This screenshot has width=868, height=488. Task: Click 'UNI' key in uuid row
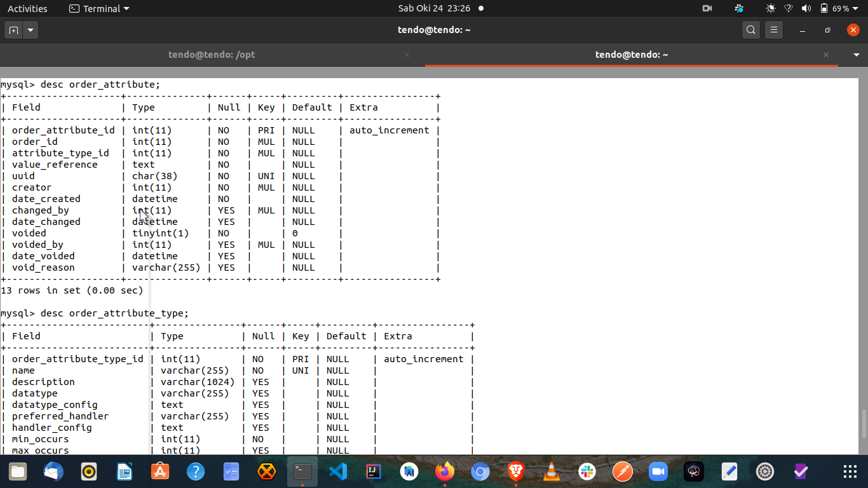point(266,176)
